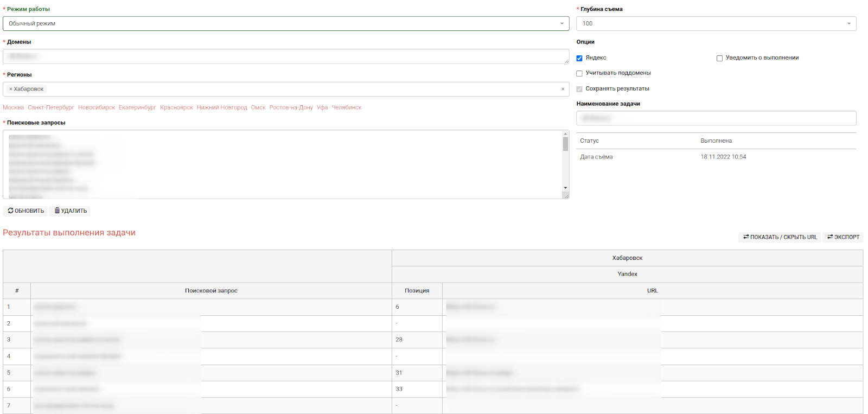
Task: Add Санкт-Петербург quick region link
Action: [x=51, y=107]
